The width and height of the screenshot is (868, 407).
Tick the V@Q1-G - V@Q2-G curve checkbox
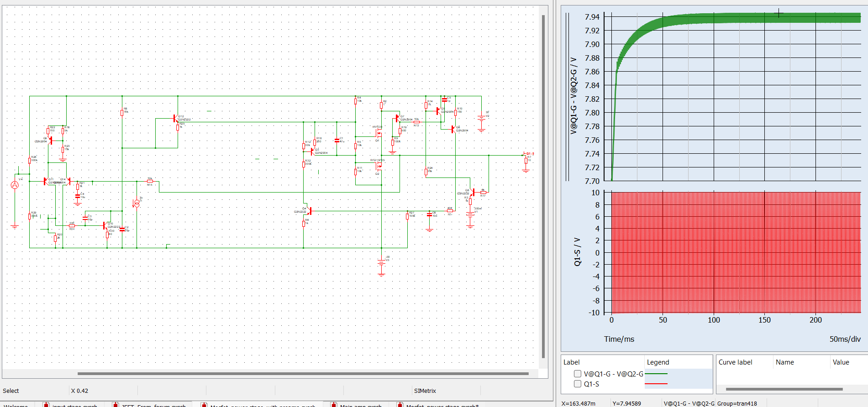[x=578, y=374]
